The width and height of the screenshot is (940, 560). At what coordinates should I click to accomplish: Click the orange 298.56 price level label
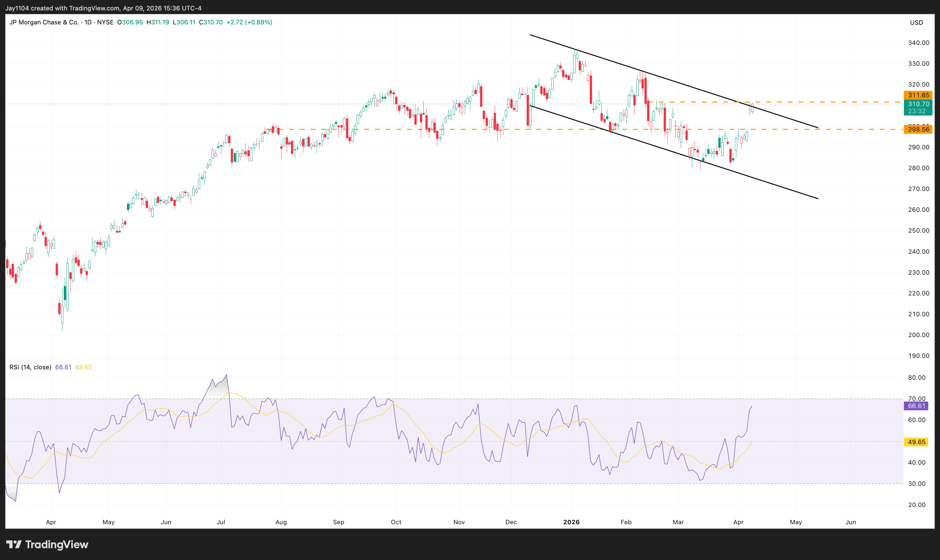pos(919,130)
